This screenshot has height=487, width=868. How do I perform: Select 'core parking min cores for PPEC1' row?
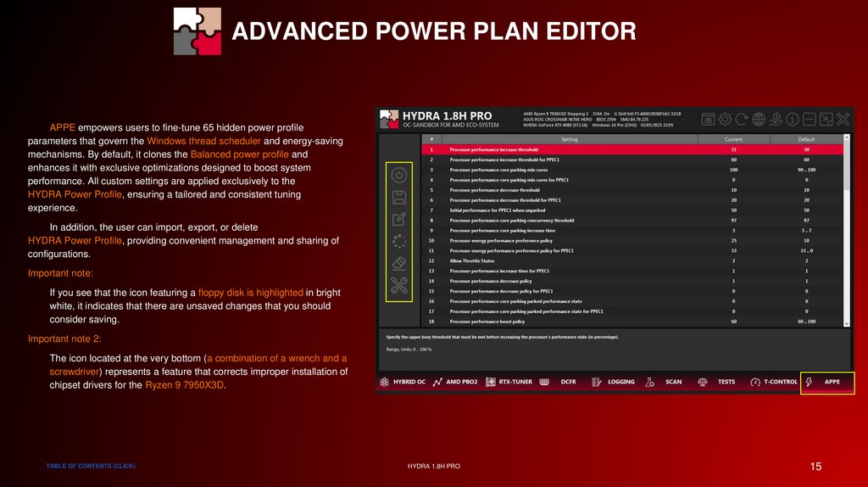(632, 180)
